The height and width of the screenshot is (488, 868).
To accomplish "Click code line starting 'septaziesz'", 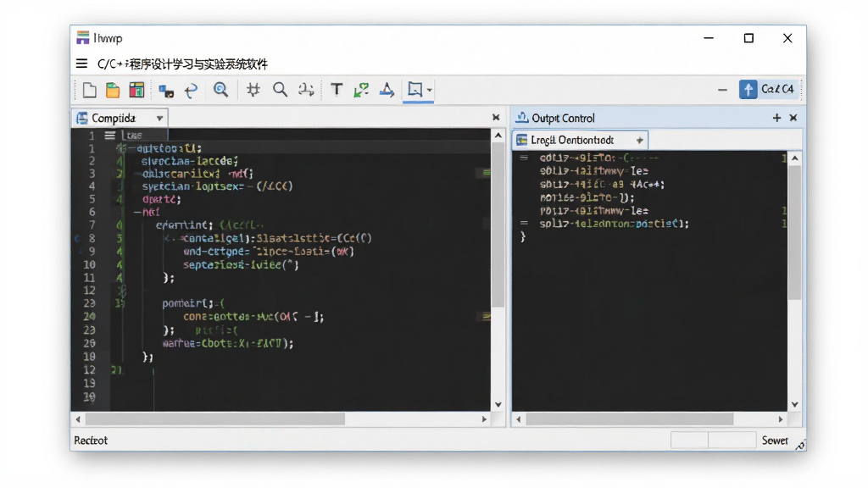I will (241, 265).
